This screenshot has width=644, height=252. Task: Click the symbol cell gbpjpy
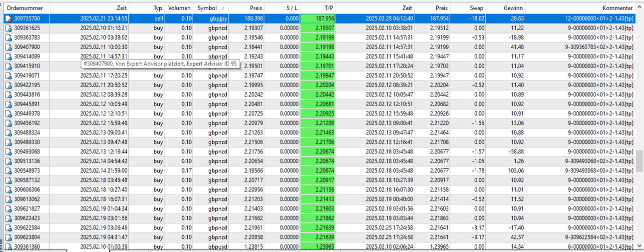(x=219, y=18)
